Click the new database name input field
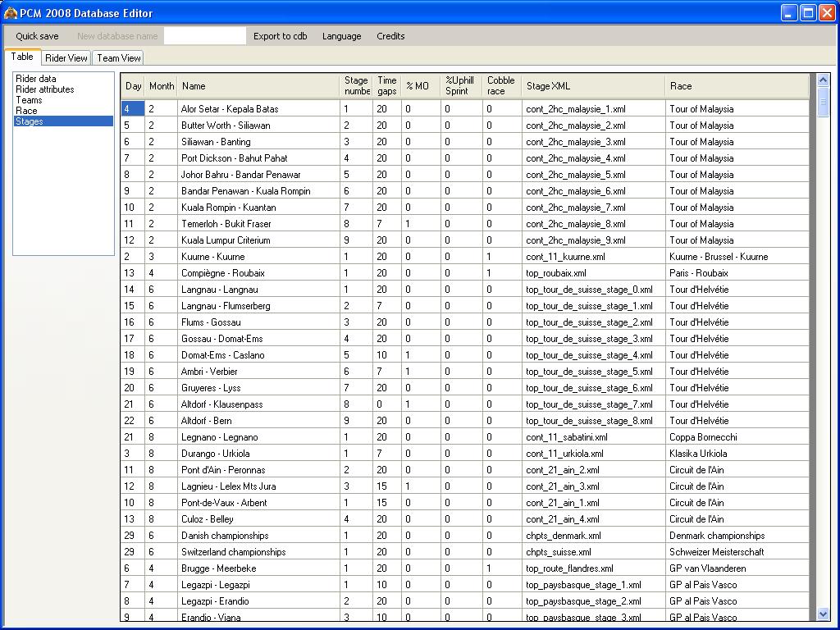This screenshot has width=840, height=630. coord(204,36)
